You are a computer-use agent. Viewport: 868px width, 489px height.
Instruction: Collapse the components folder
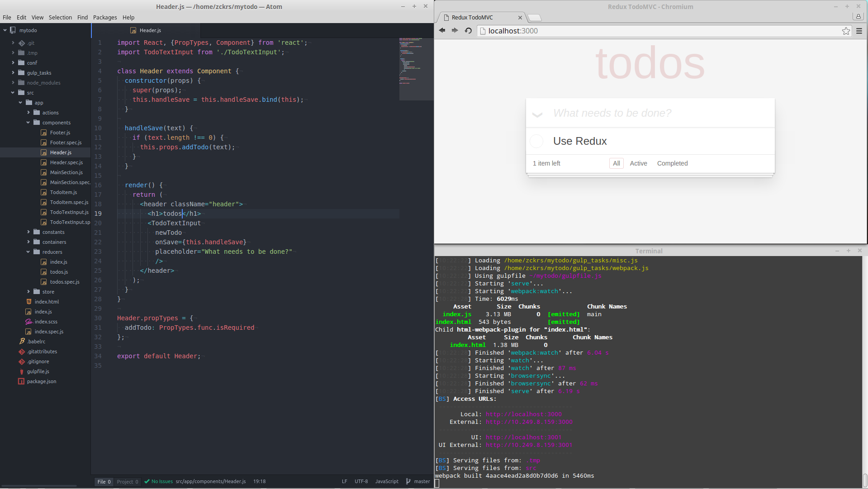28,123
